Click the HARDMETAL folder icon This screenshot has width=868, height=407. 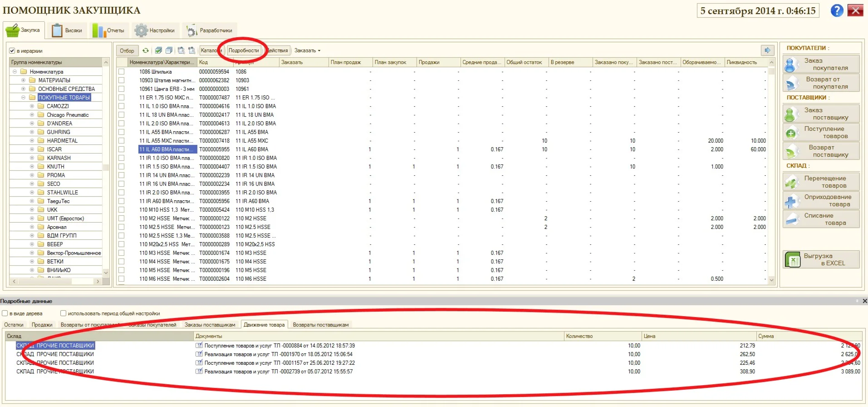point(41,140)
